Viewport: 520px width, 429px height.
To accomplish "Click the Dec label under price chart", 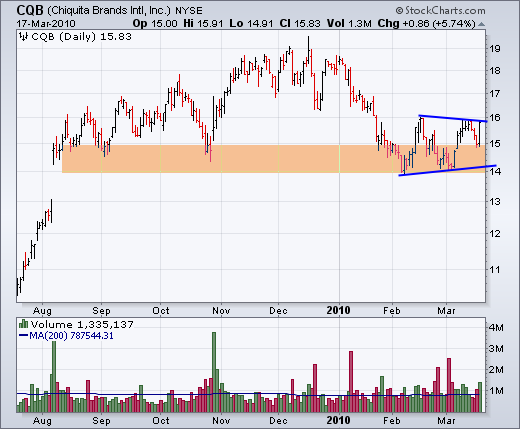I will (x=278, y=311).
